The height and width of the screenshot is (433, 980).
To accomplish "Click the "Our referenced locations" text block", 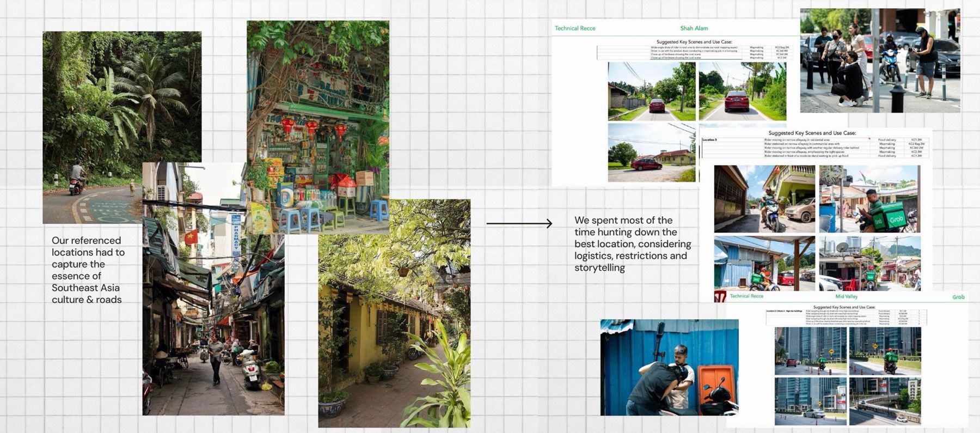I will point(88,270).
